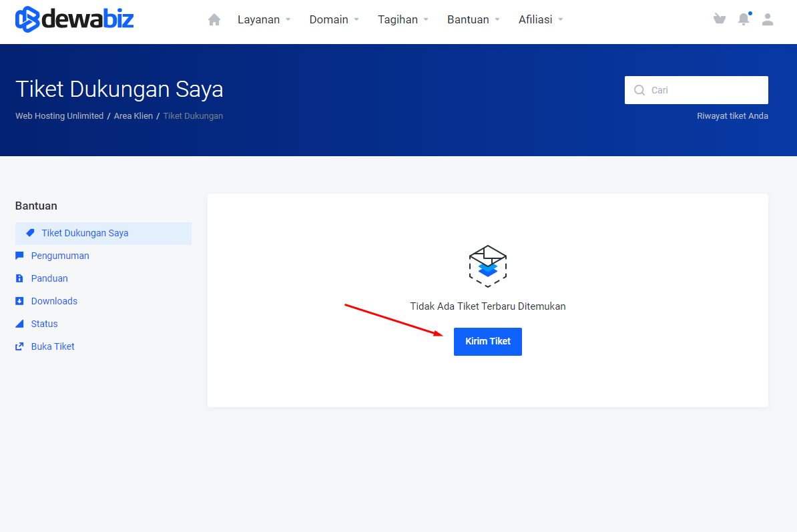Expand the Domain dropdown menu
Screen dimensions: 797x532
(x=334, y=20)
